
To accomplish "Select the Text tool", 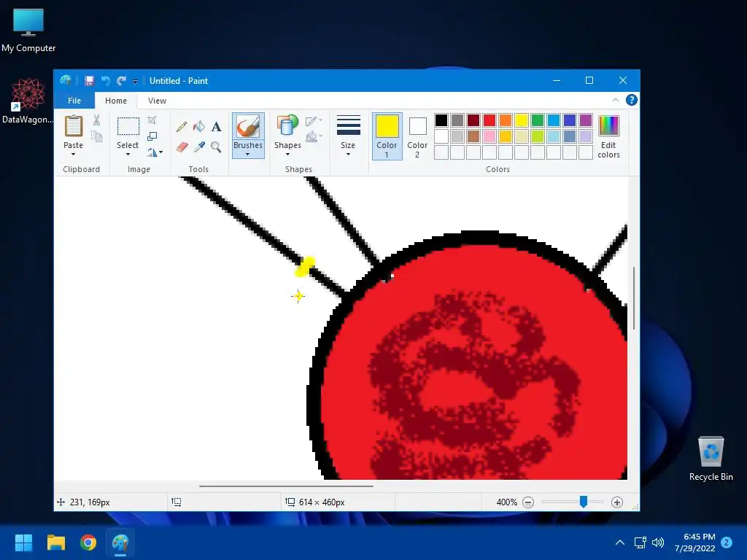I will pos(216,127).
